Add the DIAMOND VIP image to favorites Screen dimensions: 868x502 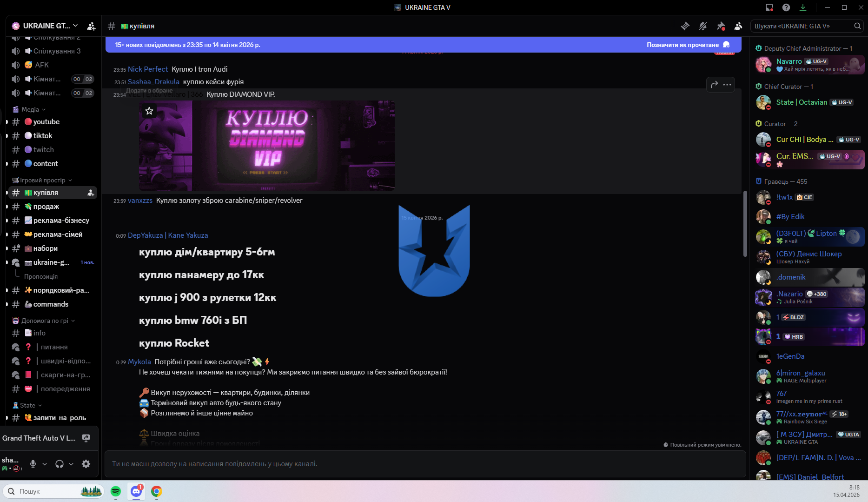(149, 111)
